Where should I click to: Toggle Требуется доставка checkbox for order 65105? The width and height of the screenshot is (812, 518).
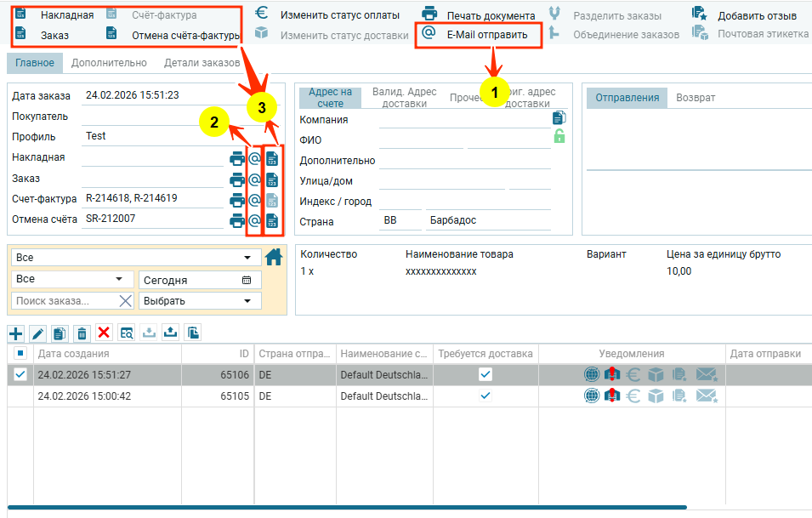coord(485,396)
